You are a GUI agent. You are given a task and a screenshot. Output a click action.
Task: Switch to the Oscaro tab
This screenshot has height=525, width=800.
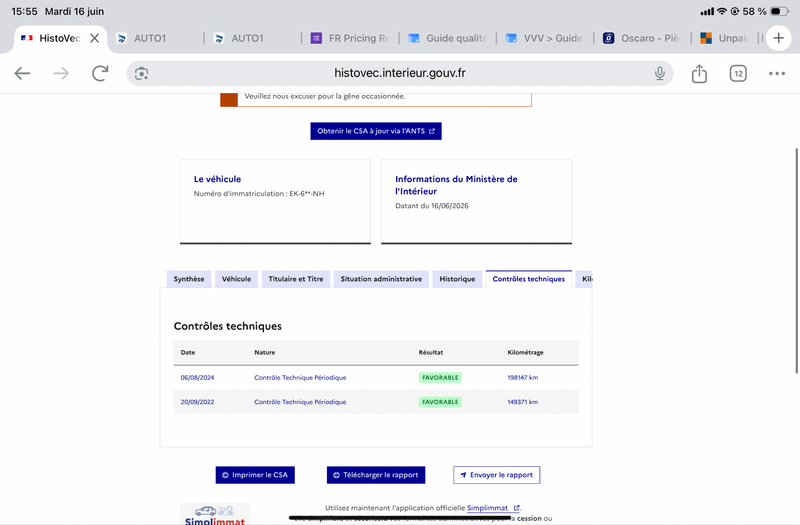point(642,38)
